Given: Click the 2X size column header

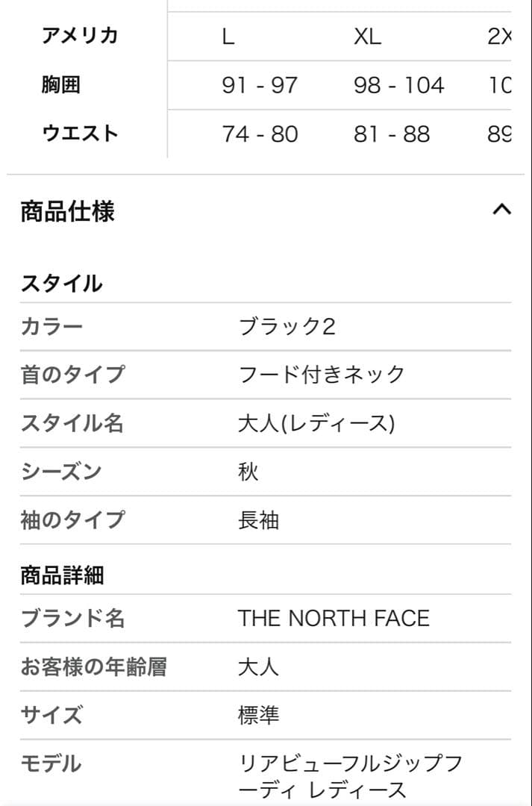Looking at the screenshot, I should pyautogui.click(x=501, y=34).
